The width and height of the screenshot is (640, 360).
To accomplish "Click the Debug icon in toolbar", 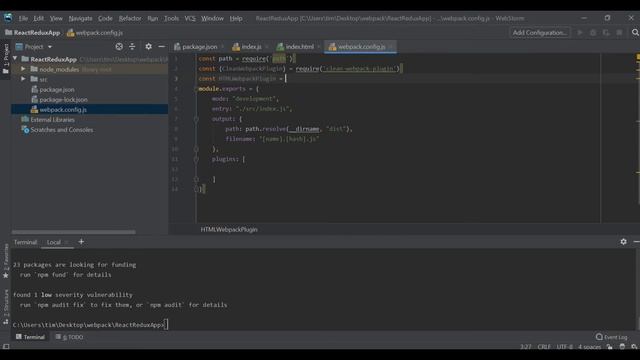I will [x=593, y=33].
